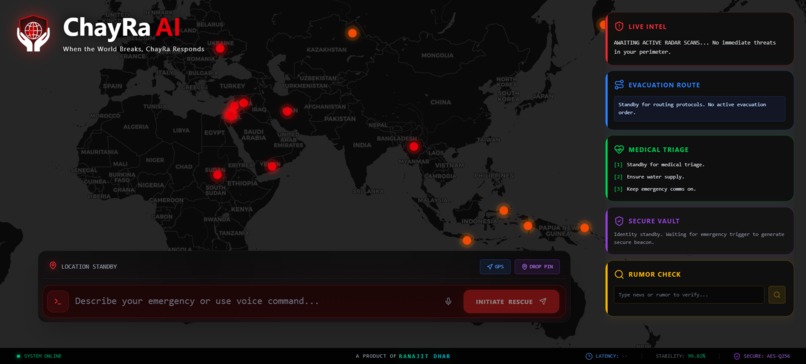Click the SECURE VAULT heading
This screenshot has height=364, width=806.
pyautogui.click(x=654, y=222)
